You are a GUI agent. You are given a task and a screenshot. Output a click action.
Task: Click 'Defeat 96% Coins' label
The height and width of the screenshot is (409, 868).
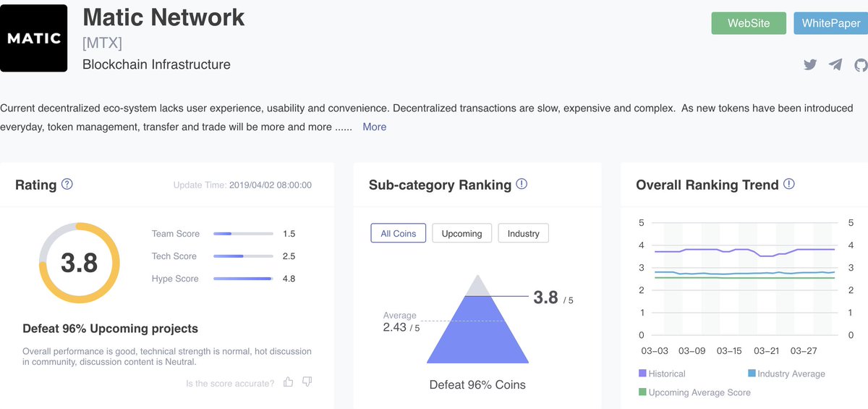(477, 384)
